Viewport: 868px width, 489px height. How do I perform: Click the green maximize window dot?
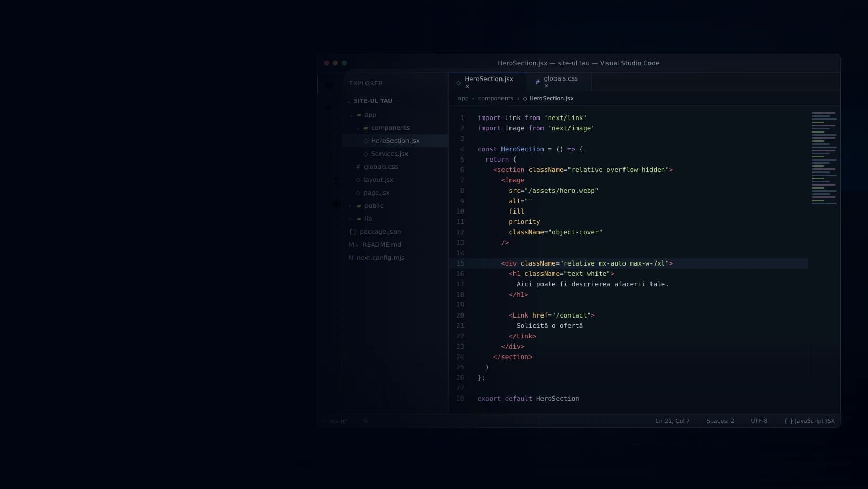344,63
